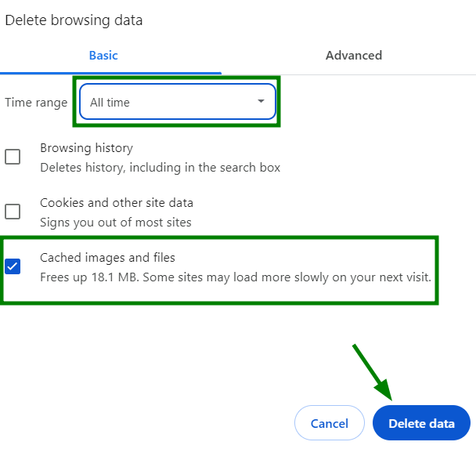Click the blue underline beneath Basic tab

(111, 73)
